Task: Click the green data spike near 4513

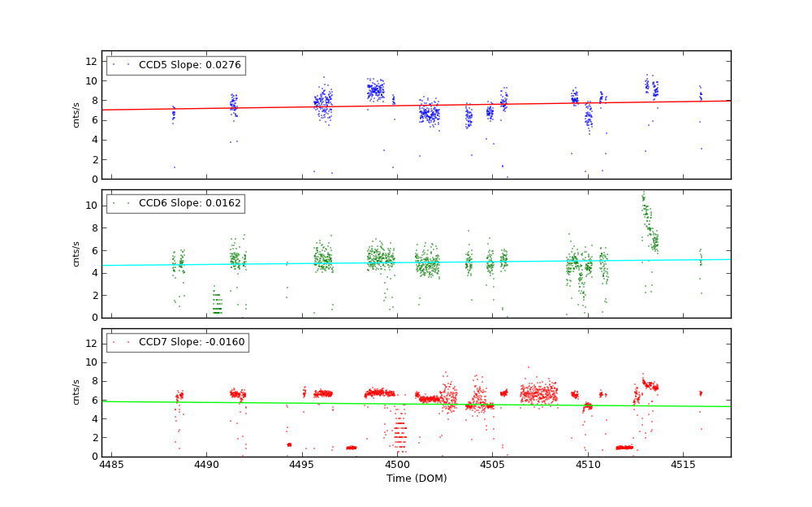Action: (x=647, y=218)
